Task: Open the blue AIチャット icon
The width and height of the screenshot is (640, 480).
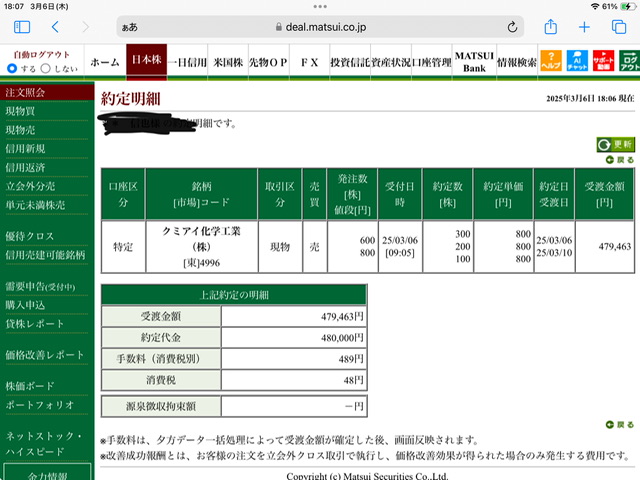Action: coord(577,61)
